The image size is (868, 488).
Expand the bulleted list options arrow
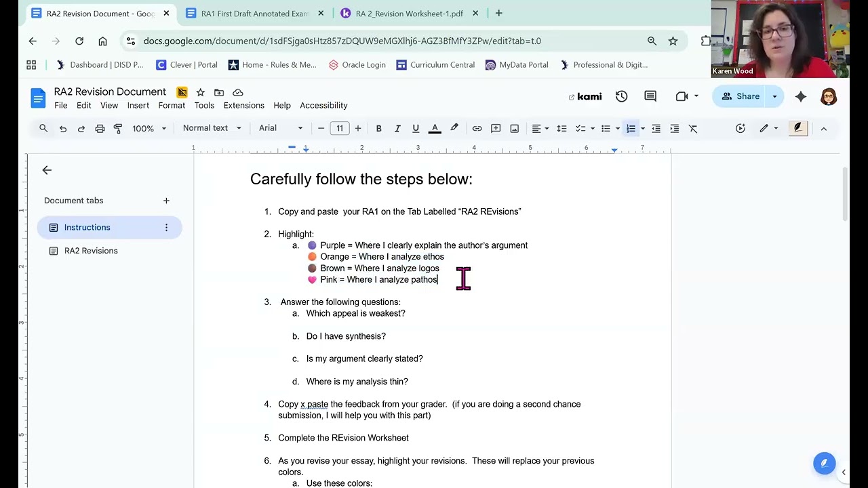[x=618, y=128]
